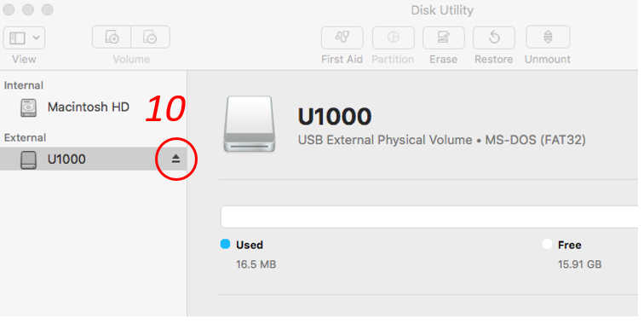The image size is (644, 325).
Task: Run First Aid on the disk
Action: (342, 38)
